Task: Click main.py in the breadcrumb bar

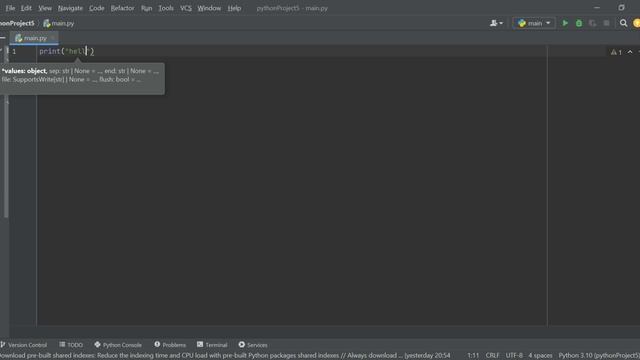Action: (x=59, y=23)
